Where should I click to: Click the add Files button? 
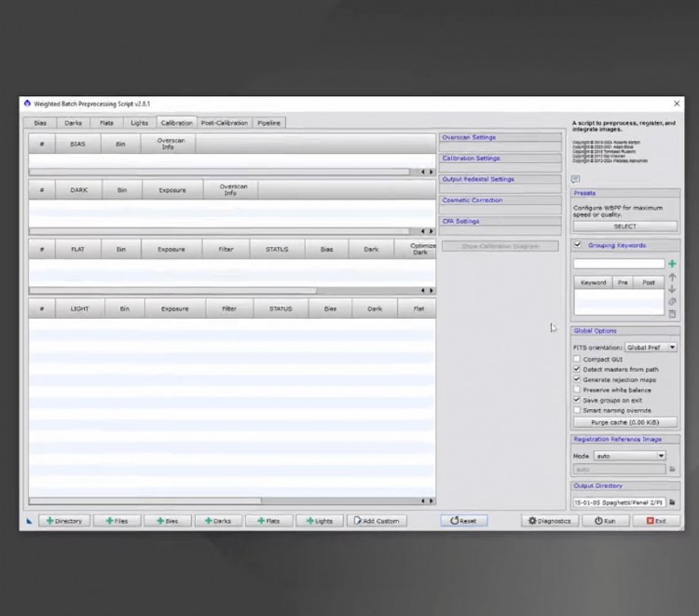point(116,521)
